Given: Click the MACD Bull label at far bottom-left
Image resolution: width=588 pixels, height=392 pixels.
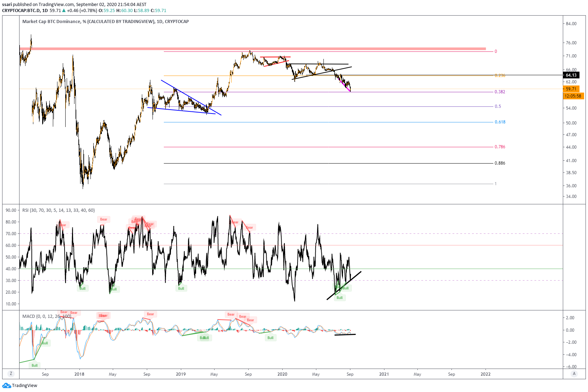Looking at the screenshot, I should click(34, 365).
